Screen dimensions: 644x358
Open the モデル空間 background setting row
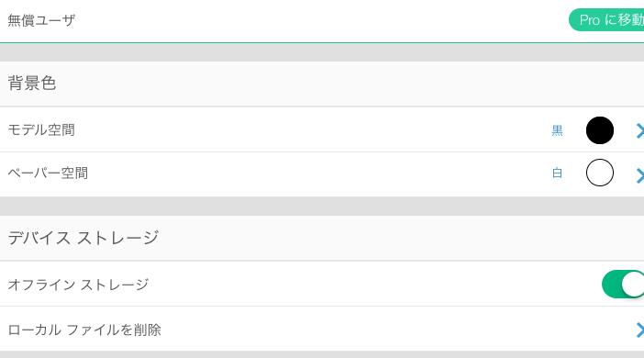[x=322, y=129]
